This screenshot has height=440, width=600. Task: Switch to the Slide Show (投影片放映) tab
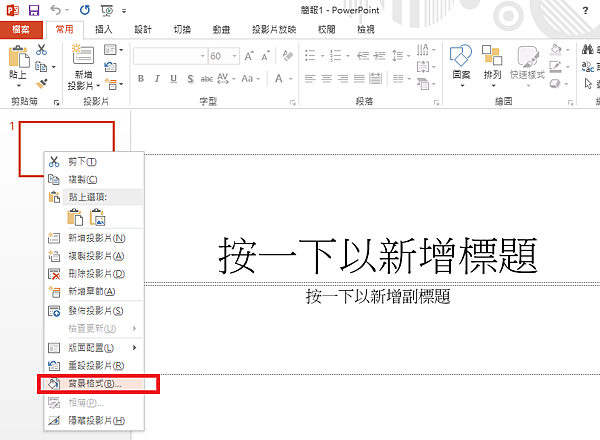point(274,29)
